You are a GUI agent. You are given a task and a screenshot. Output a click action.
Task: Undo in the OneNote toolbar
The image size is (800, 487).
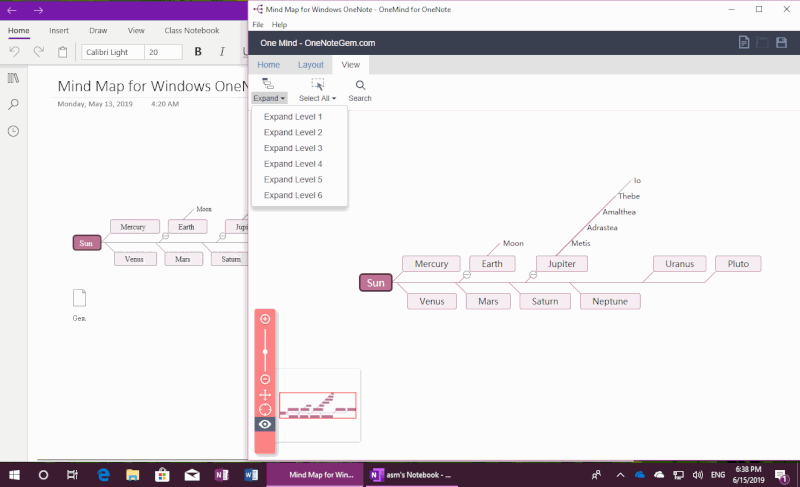tap(14, 52)
